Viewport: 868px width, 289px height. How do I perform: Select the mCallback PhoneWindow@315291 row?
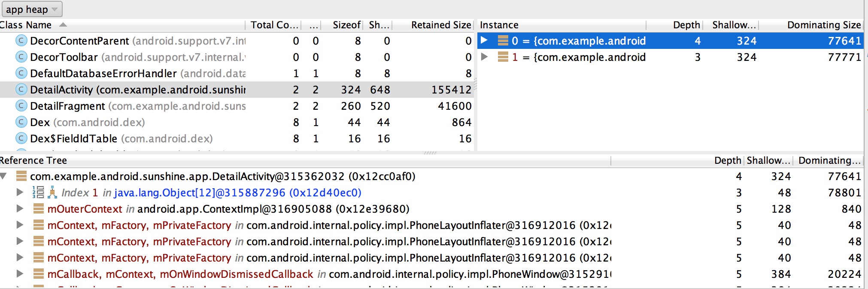click(431, 274)
